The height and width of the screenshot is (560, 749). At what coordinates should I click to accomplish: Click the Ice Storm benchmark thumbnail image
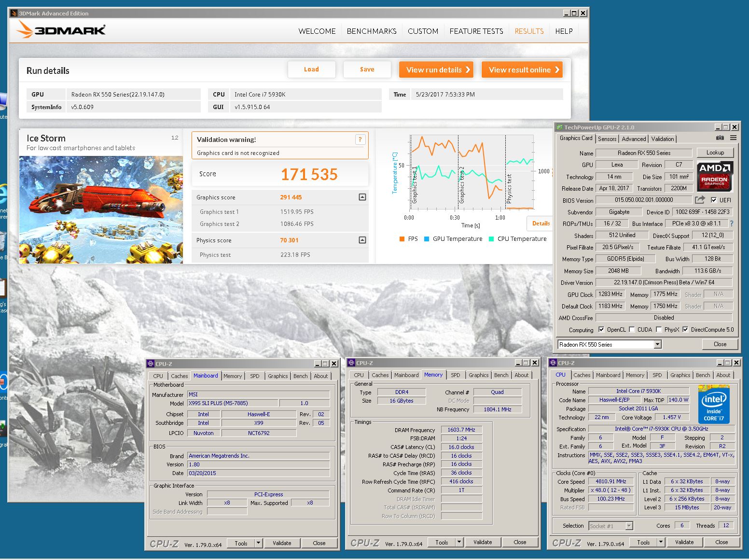tap(101, 210)
